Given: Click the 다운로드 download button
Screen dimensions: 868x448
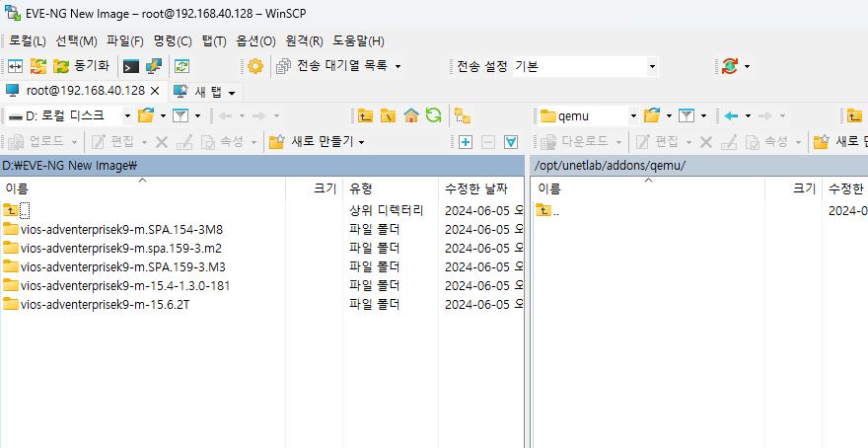Looking at the screenshot, I should tap(575, 142).
